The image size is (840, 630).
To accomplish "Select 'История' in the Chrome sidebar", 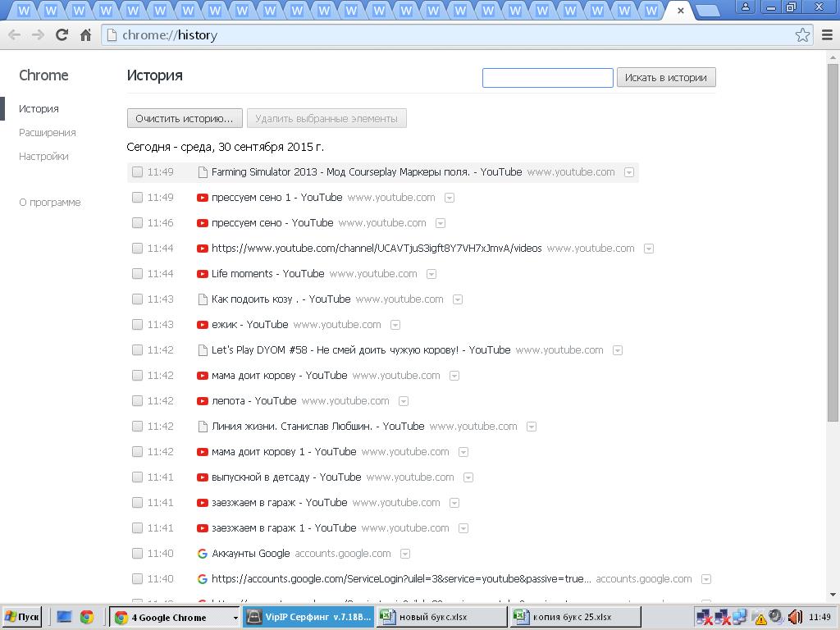I will [39, 109].
